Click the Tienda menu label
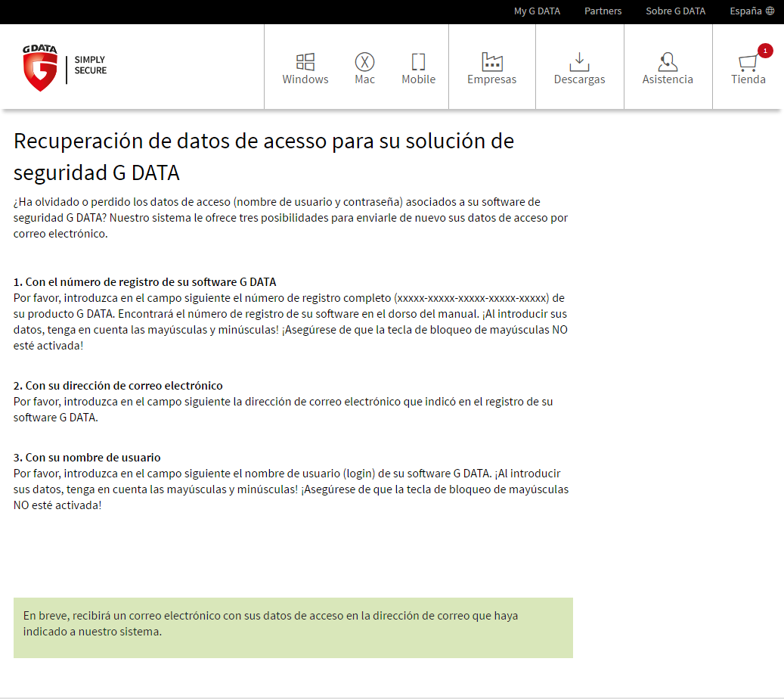 748,79
